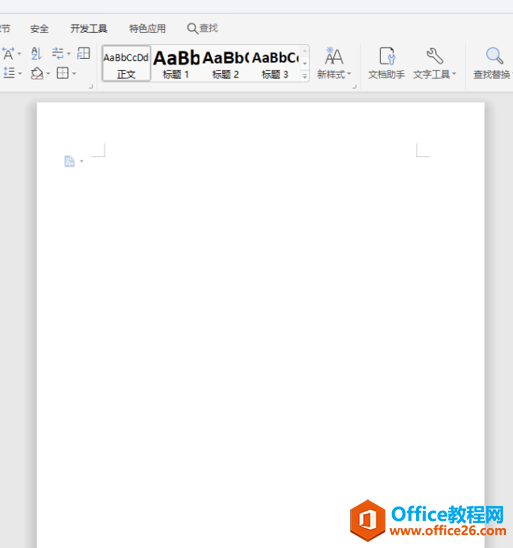Apply the 标题 1 style
This screenshot has width=513, height=548.
176,64
